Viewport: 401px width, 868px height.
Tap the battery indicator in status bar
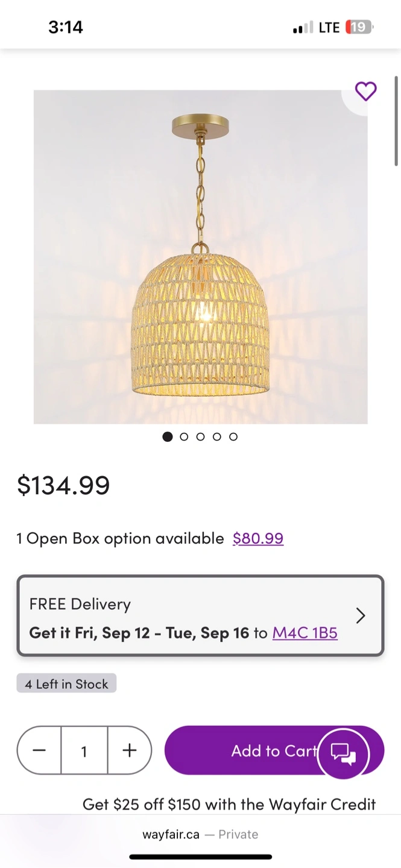(359, 27)
